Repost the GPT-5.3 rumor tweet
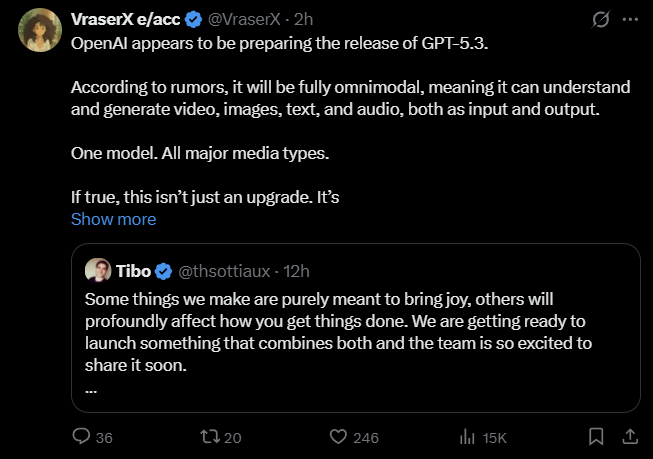 [209, 437]
